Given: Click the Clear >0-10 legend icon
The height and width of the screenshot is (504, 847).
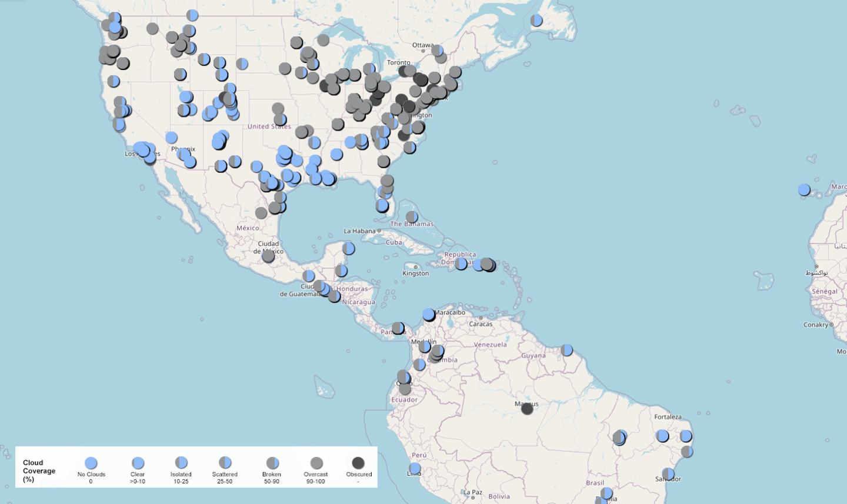Looking at the screenshot, I should (x=138, y=463).
